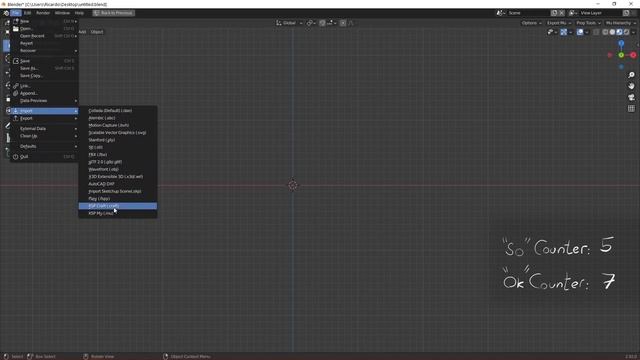Toggle the snapping magnet button
The image size is (640, 360).
(x=322, y=23)
